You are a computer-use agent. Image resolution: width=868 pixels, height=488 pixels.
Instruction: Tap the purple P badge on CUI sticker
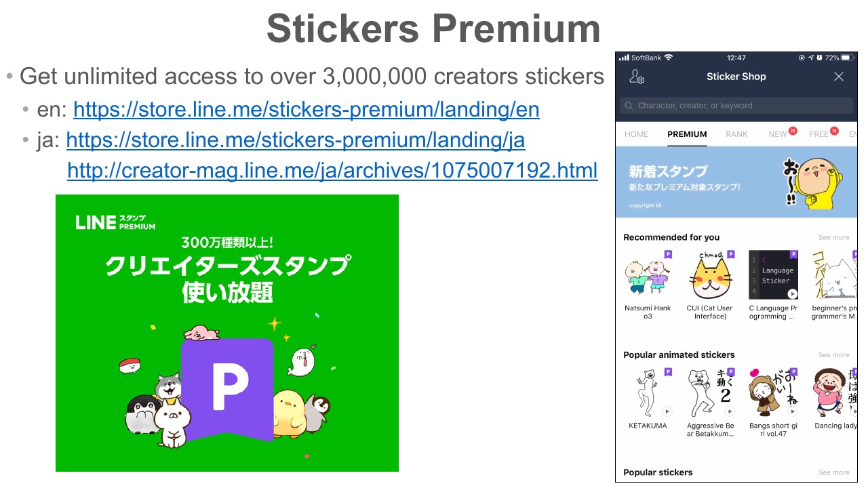[x=730, y=255]
